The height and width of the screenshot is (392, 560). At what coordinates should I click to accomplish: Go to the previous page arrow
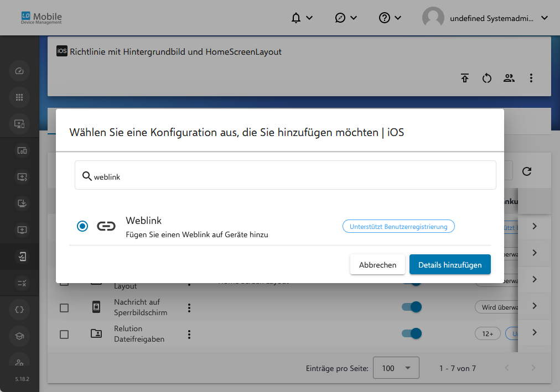click(507, 368)
